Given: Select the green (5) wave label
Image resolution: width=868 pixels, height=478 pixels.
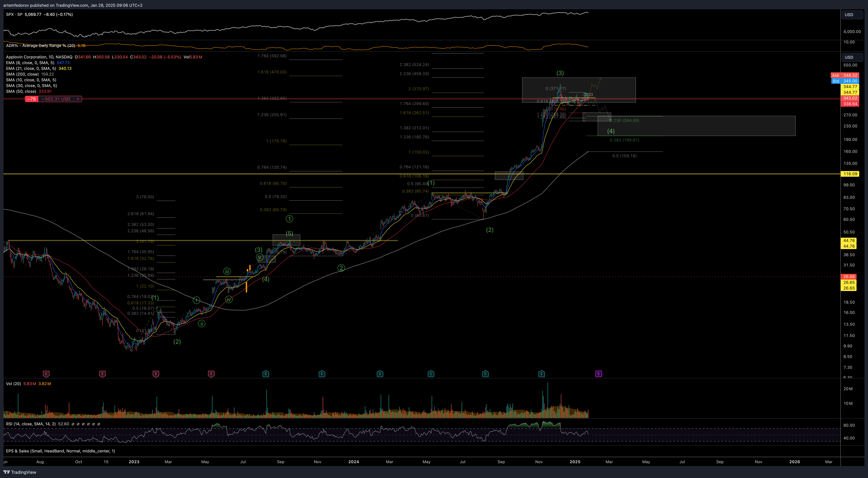Looking at the screenshot, I should [290, 234].
